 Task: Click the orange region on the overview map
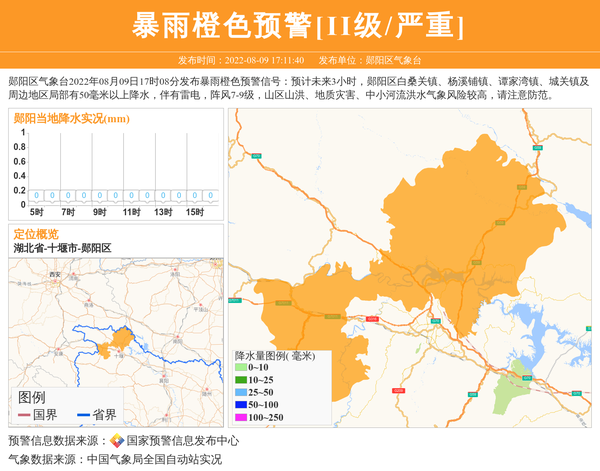122,338
